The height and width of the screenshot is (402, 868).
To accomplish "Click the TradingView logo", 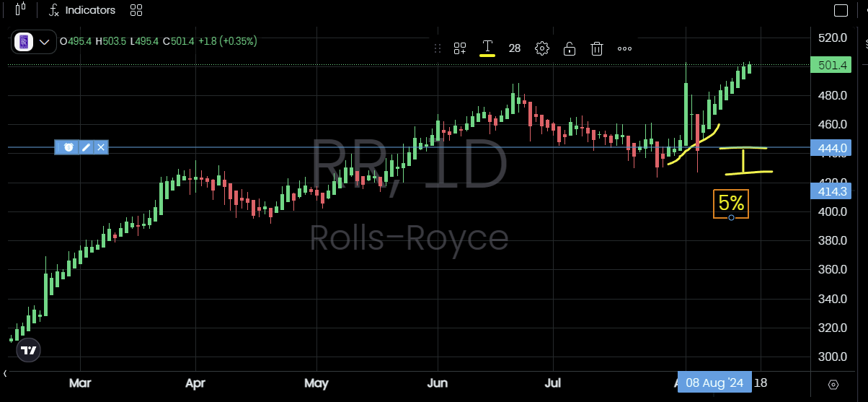I will click(x=28, y=350).
